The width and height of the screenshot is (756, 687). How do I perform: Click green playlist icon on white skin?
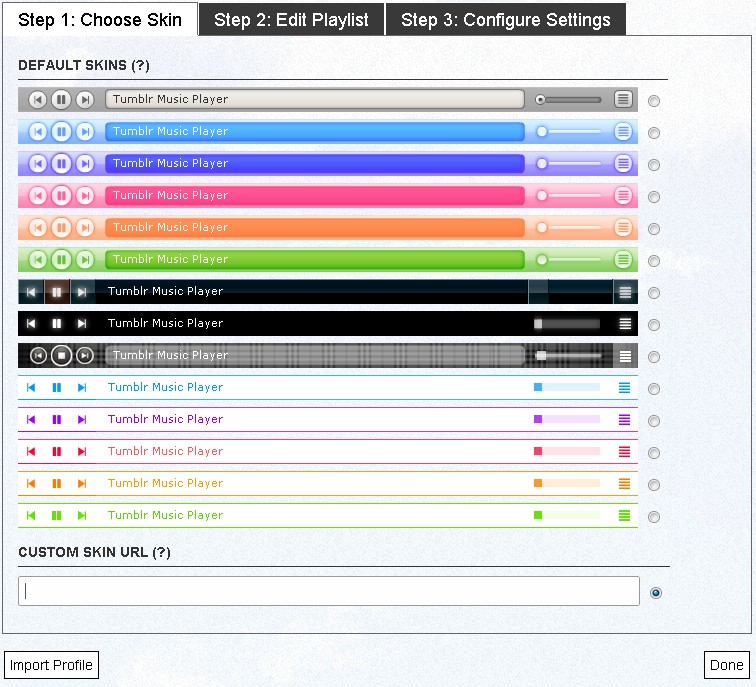pyautogui.click(x=624, y=515)
